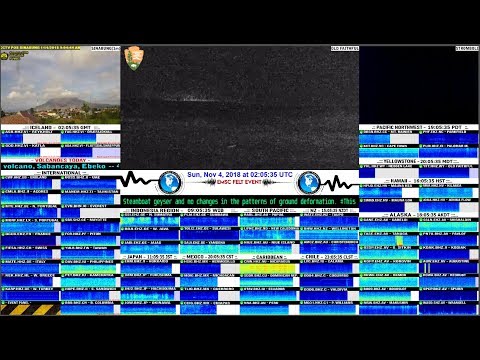
Task: Click the National Park Service arrowhead logo
Action: click(x=134, y=58)
